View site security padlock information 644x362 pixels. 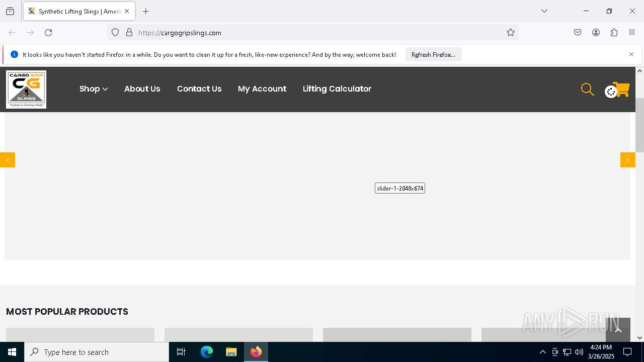(129, 33)
